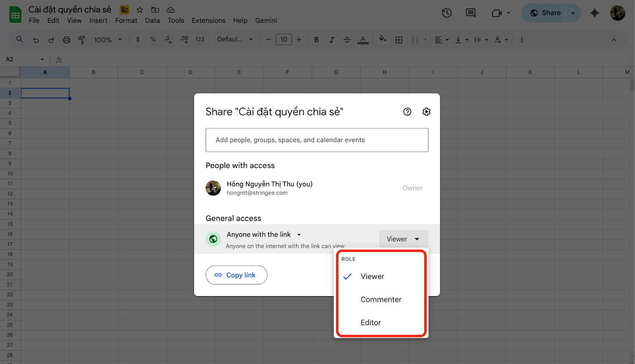
Task: Choose Commenter role option
Action: click(381, 300)
